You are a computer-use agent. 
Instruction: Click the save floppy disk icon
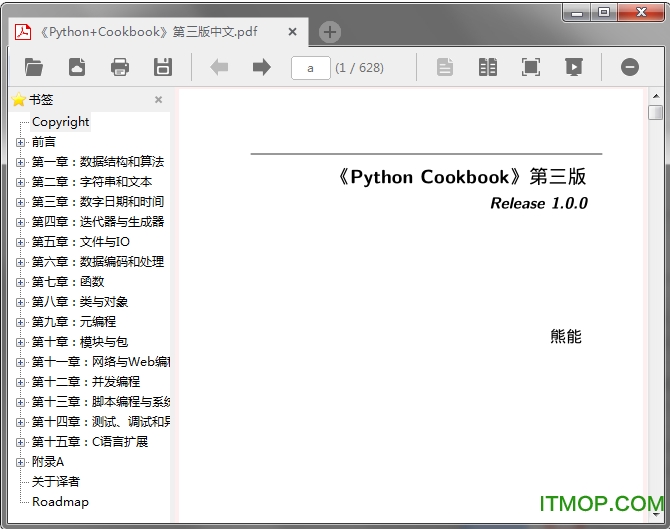tap(162, 67)
